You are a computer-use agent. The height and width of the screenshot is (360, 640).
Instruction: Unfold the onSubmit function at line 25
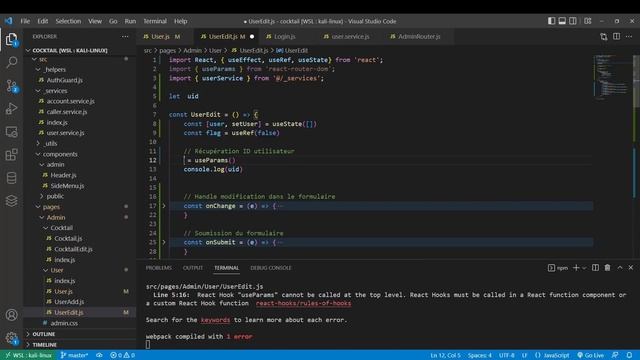[164, 242]
